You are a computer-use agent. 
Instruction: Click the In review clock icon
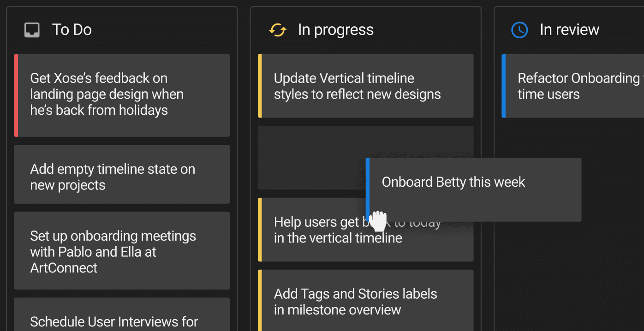519,30
